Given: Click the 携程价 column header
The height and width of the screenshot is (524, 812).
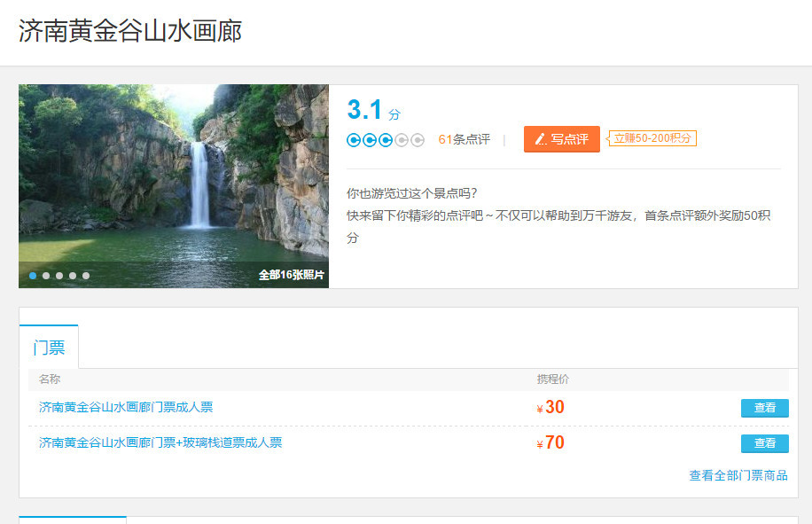Looking at the screenshot, I should pos(553,379).
